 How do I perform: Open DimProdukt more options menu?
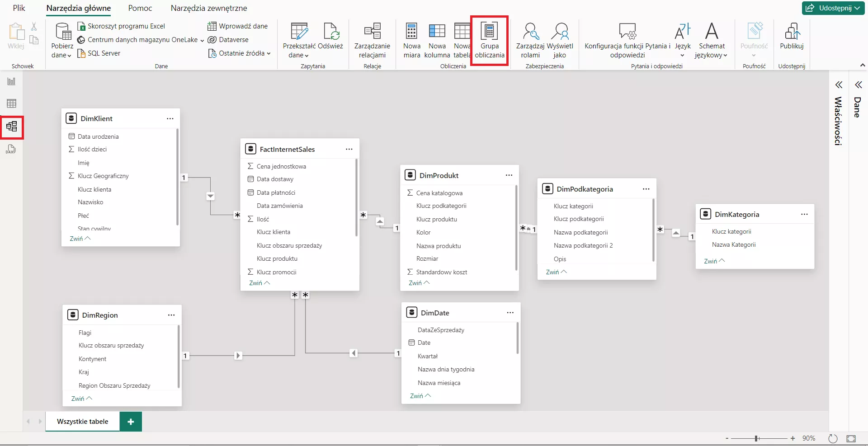point(509,175)
